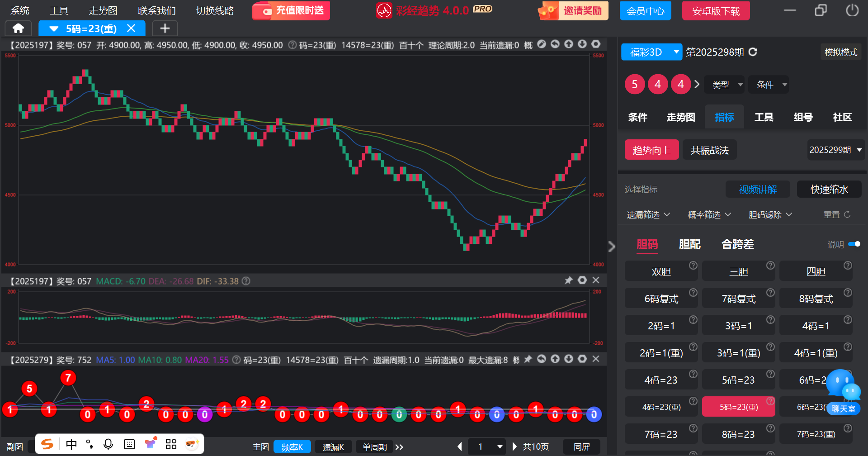868x456 pixels.
Task: Switch main chart to 遗漏K mode
Action: [x=333, y=447]
